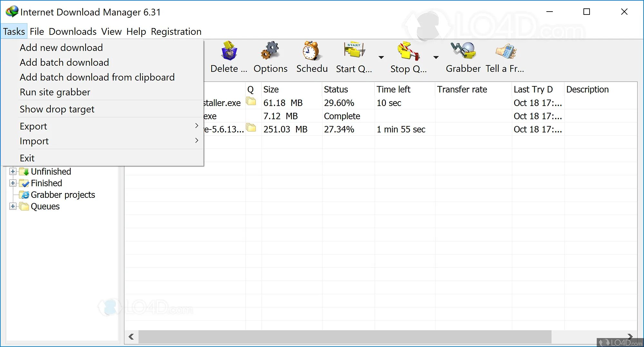Sort by the Status column header
This screenshot has width=644, height=347.
tap(348, 89)
